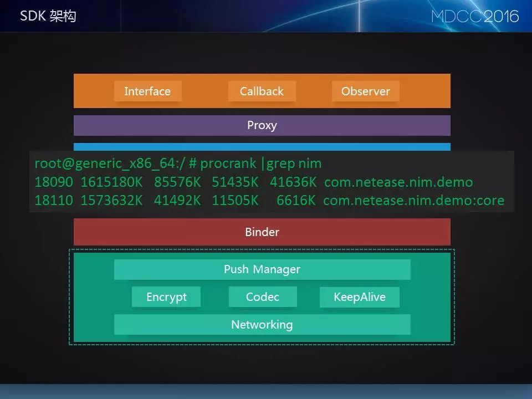532x399 pixels.
Task: Select the value 41492K
Action: click(177, 200)
